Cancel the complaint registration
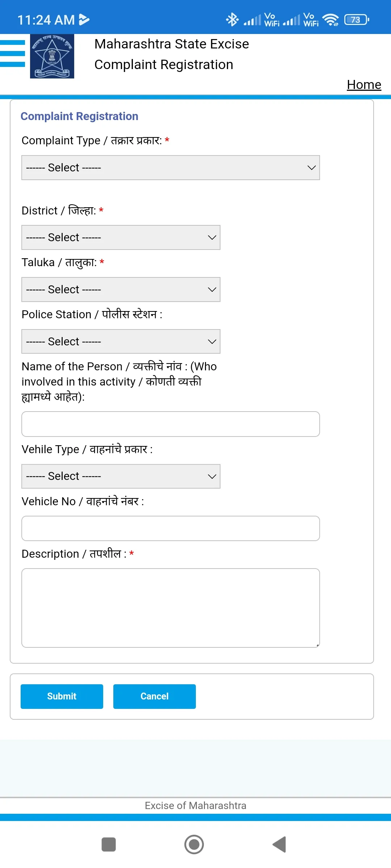Image resolution: width=391 pixels, height=868 pixels. (155, 696)
